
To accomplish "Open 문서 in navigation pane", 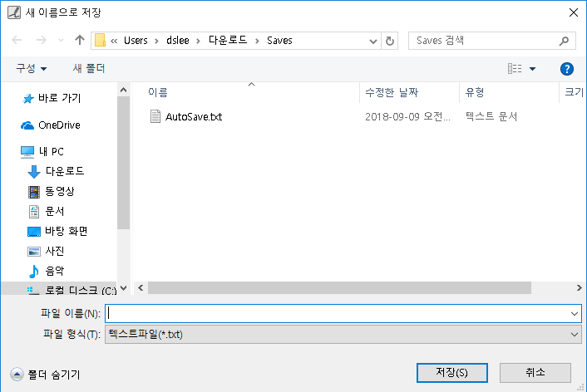I will point(55,211).
